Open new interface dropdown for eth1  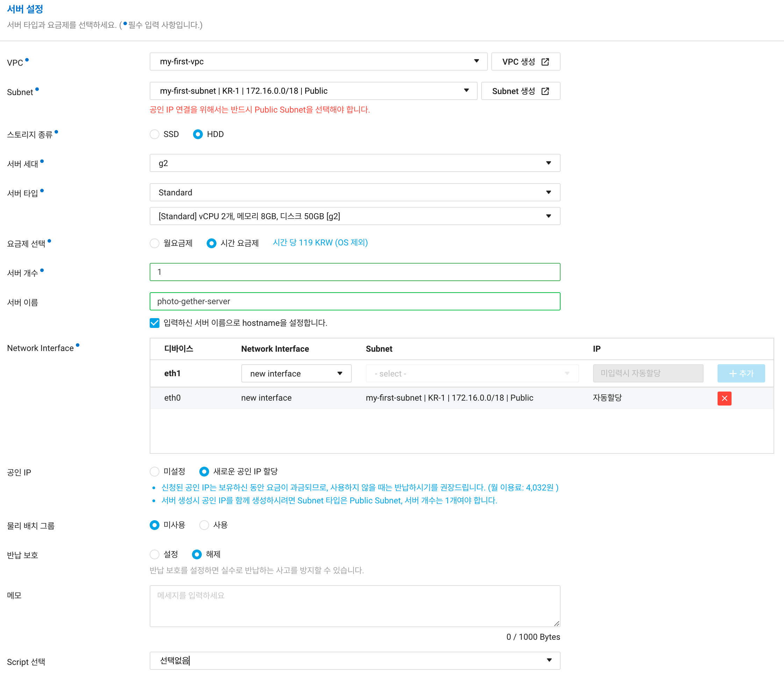pos(296,374)
